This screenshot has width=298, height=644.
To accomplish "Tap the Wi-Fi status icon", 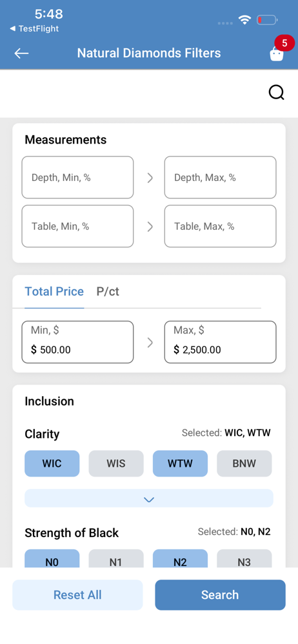I will [245, 20].
